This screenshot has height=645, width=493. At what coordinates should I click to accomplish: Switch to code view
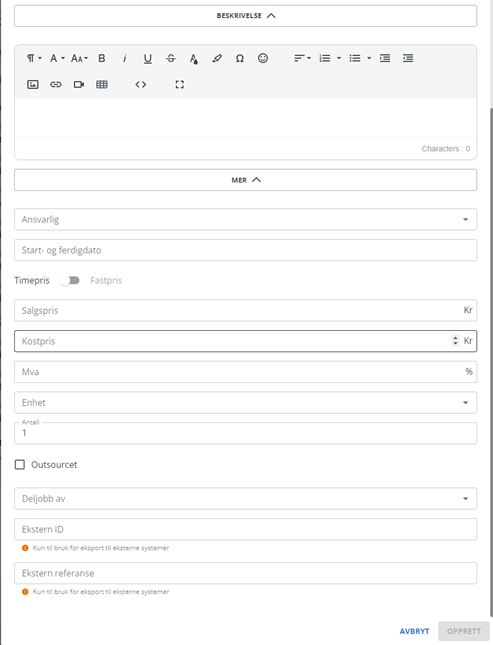(x=141, y=84)
